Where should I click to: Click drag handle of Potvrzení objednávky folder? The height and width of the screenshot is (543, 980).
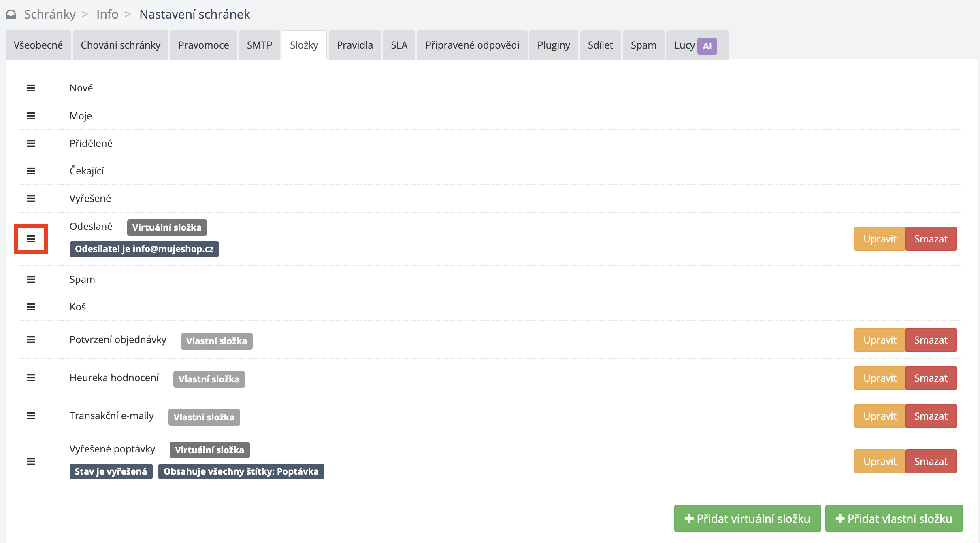[31, 340]
